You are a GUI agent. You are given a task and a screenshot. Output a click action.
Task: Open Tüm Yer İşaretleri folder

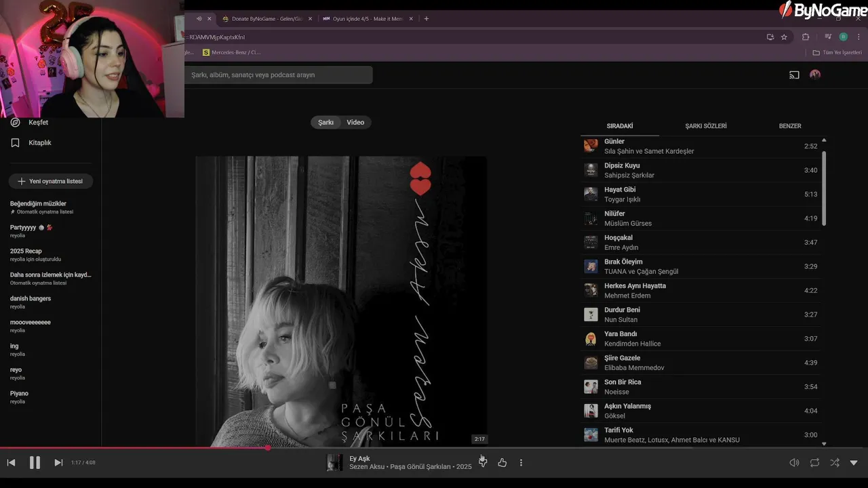pos(837,52)
